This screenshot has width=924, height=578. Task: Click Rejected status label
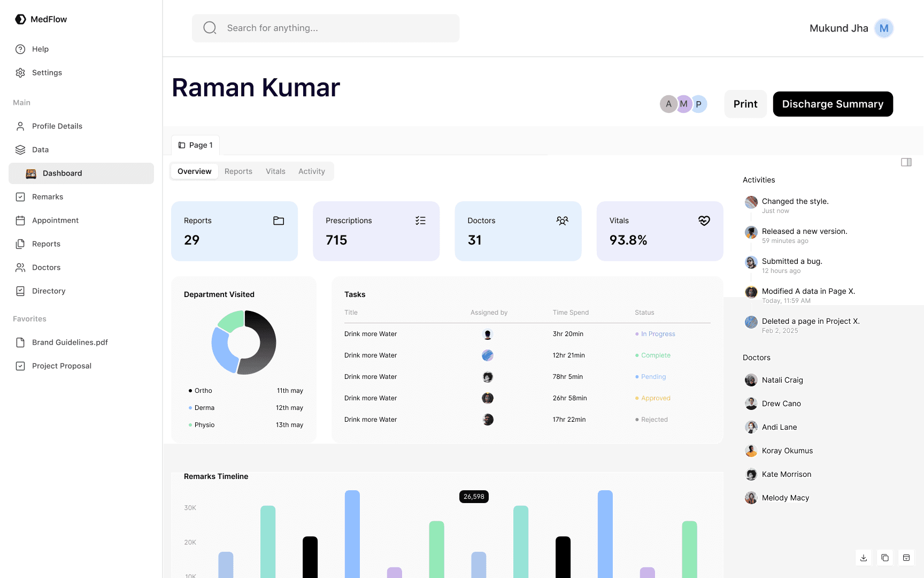pos(651,420)
